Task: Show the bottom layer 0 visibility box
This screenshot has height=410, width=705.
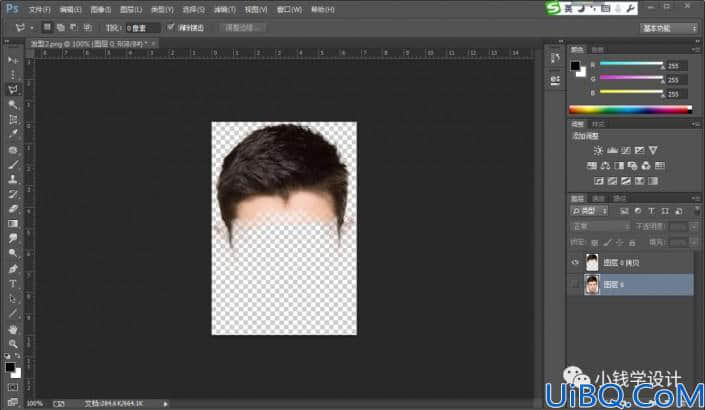Action: coord(575,284)
